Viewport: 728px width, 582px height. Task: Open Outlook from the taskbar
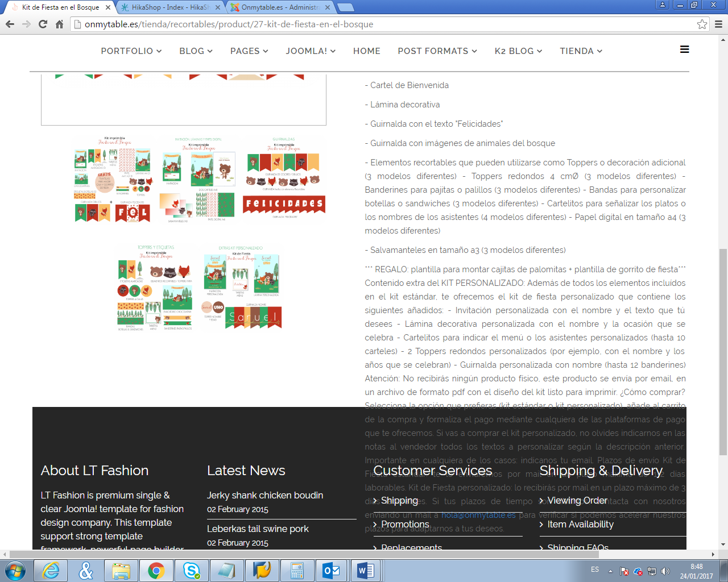[332, 571]
